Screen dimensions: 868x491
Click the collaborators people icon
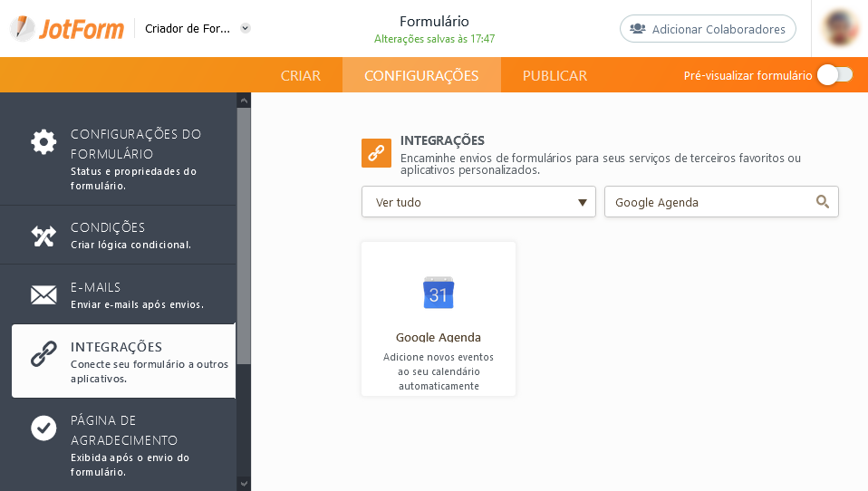pos(638,28)
